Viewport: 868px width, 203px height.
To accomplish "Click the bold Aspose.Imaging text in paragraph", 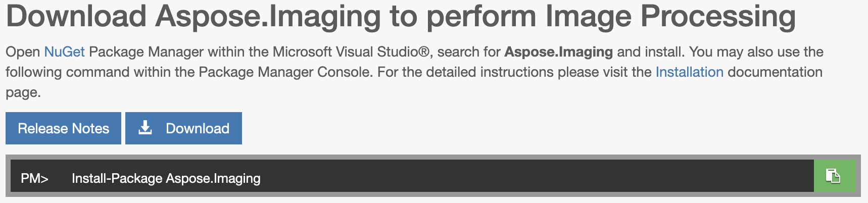I will 558,52.
